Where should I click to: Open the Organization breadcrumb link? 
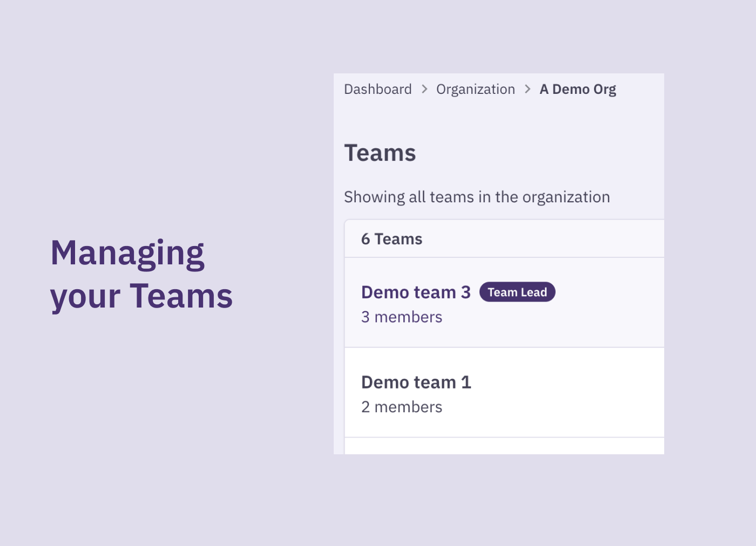pos(475,90)
